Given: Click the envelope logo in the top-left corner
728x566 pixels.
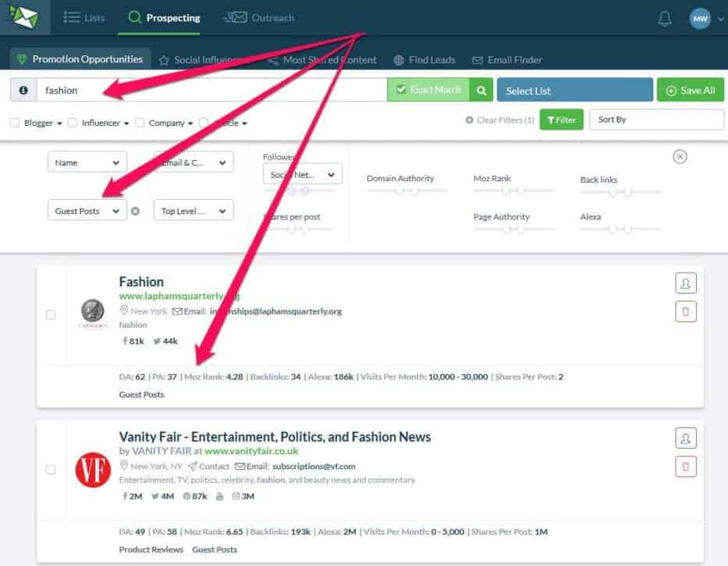Looking at the screenshot, I should 23,16.
